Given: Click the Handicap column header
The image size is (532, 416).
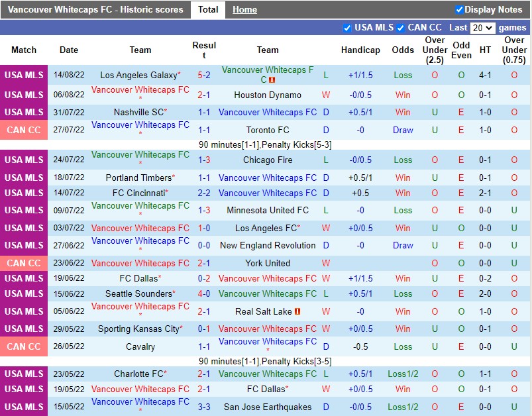Looking at the screenshot, I should pyautogui.click(x=360, y=50).
